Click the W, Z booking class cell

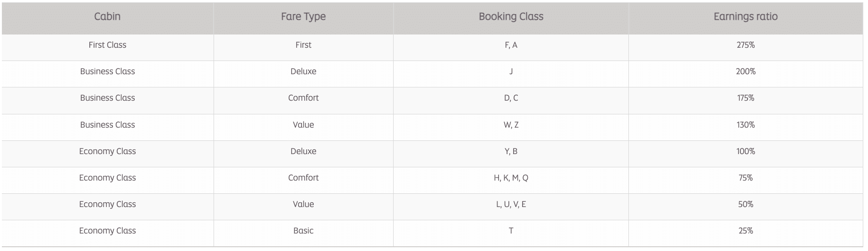511,125
